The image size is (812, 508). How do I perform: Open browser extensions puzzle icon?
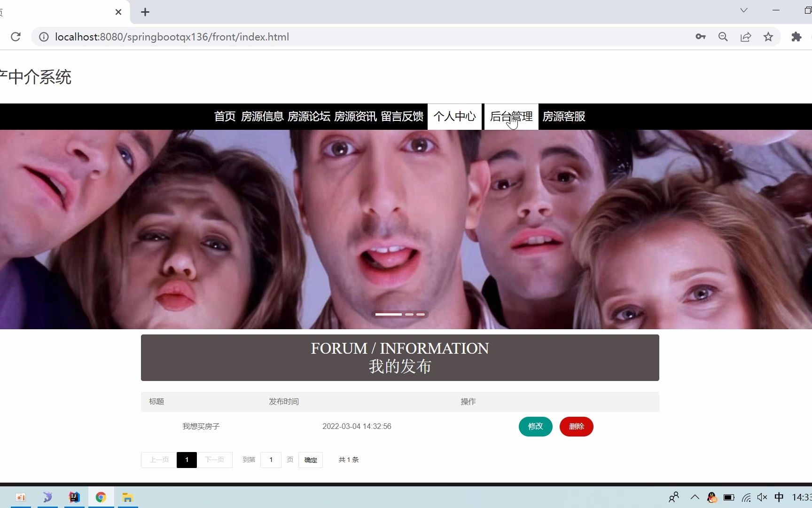[796, 37]
